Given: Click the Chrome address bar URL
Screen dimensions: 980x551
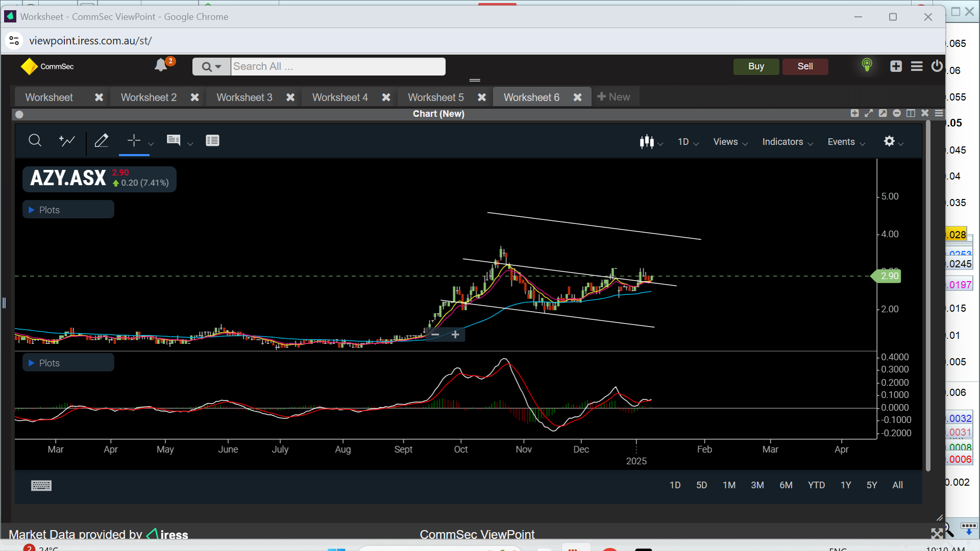Looking at the screenshot, I should coord(90,41).
